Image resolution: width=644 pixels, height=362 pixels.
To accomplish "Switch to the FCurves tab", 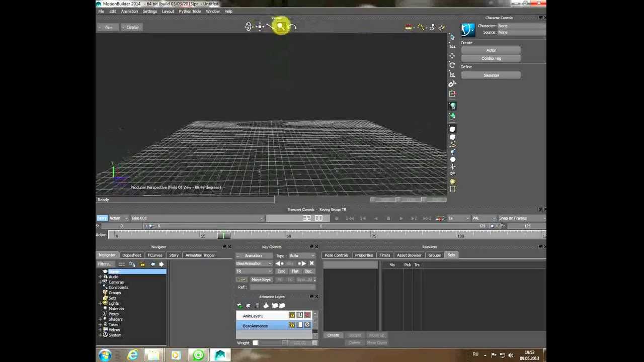I will click(155, 255).
